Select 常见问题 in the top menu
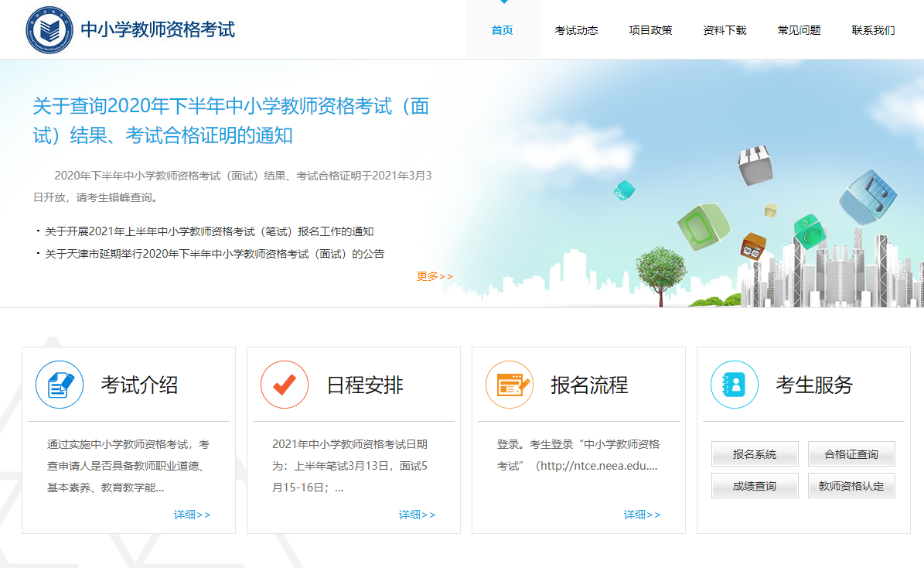 (x=799, y=30)
